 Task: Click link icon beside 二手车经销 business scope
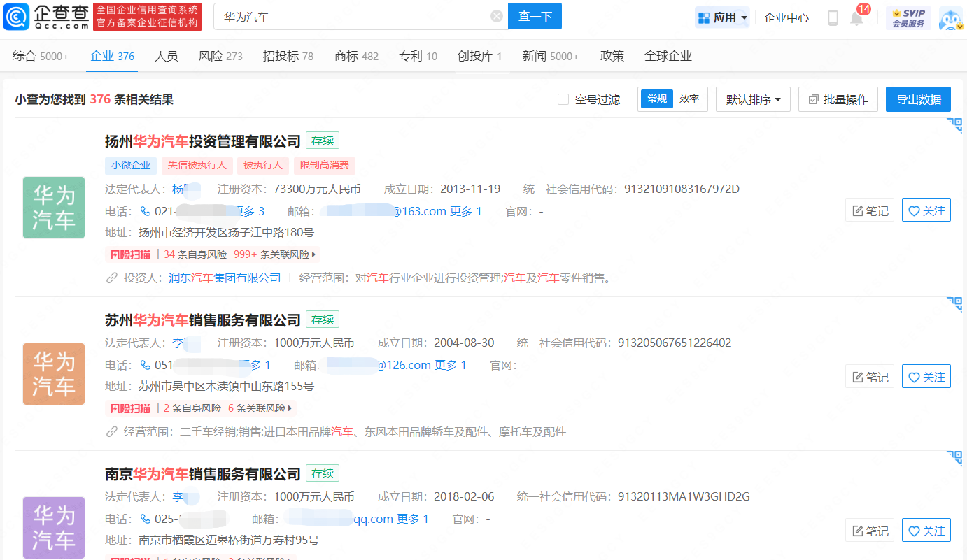pyautogui.click(x=112, y=432)
